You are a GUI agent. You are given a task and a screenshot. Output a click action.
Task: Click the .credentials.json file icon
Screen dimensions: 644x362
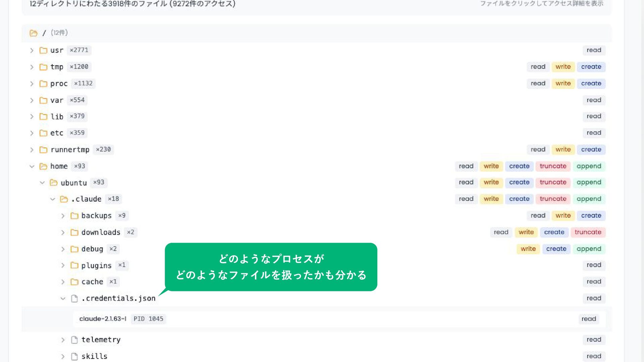click(74, 298)
